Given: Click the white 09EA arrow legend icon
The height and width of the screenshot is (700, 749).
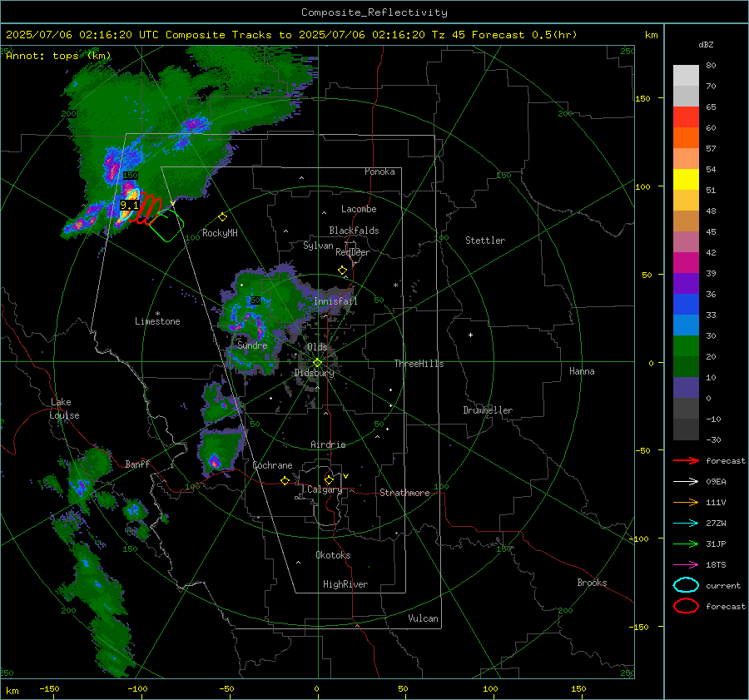Looking at the screenshot, I should (x=686, y=482).
